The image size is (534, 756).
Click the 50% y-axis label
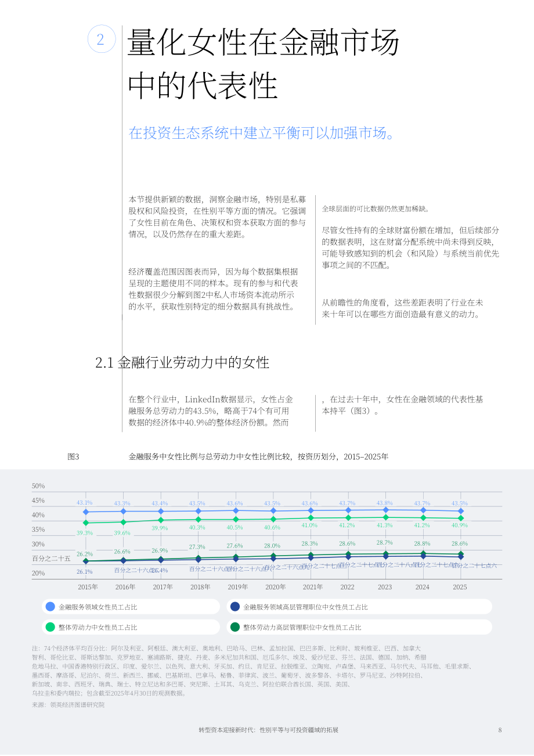[x=38, y=486]
